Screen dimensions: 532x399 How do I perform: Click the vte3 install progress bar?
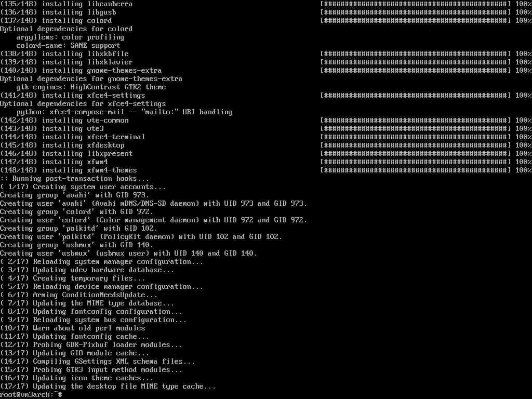416,129
